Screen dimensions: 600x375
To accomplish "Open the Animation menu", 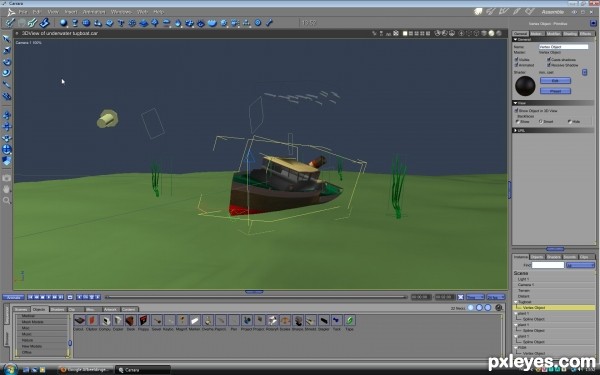I will click(x=94, y=12).
